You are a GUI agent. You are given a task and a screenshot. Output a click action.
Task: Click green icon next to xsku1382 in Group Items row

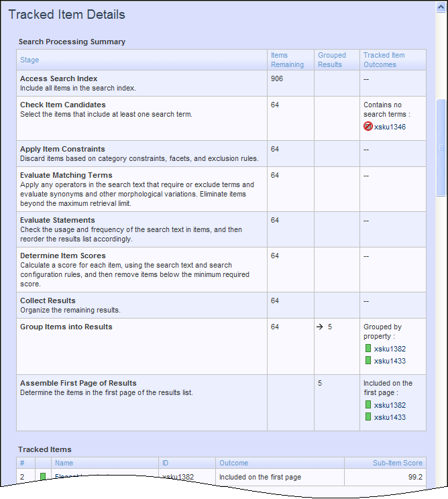pos(368,348)
